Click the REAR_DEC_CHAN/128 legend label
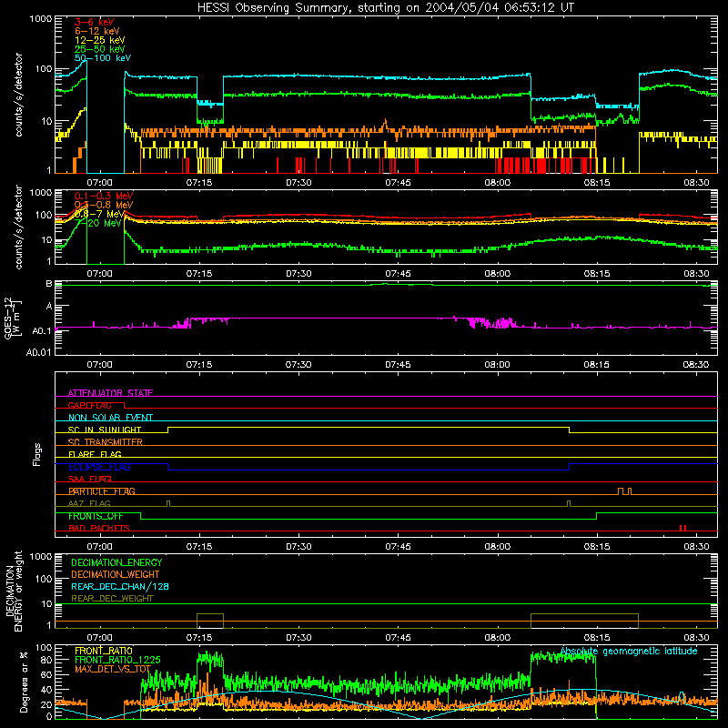This screenshot has width=728, height=728. coord(120,586)
